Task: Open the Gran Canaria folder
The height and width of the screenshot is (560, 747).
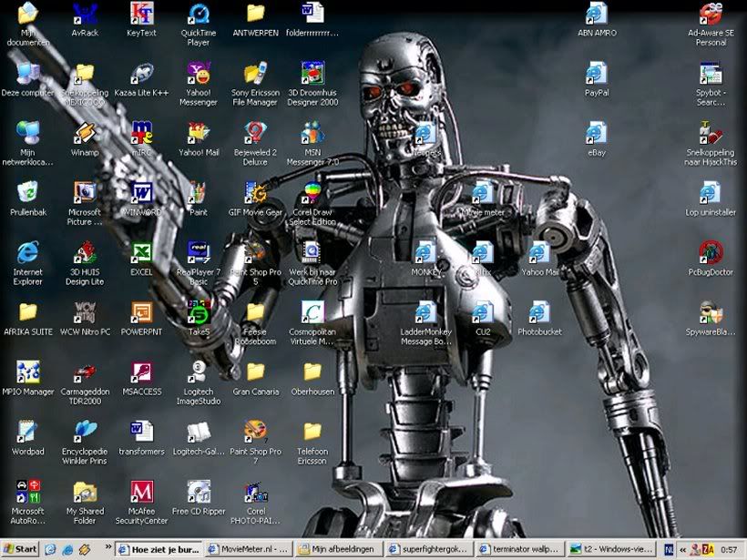Action: [255, 372]
